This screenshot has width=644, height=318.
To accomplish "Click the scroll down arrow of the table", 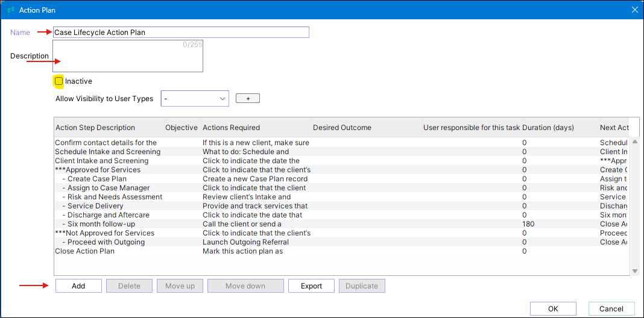I will point(634,271).
